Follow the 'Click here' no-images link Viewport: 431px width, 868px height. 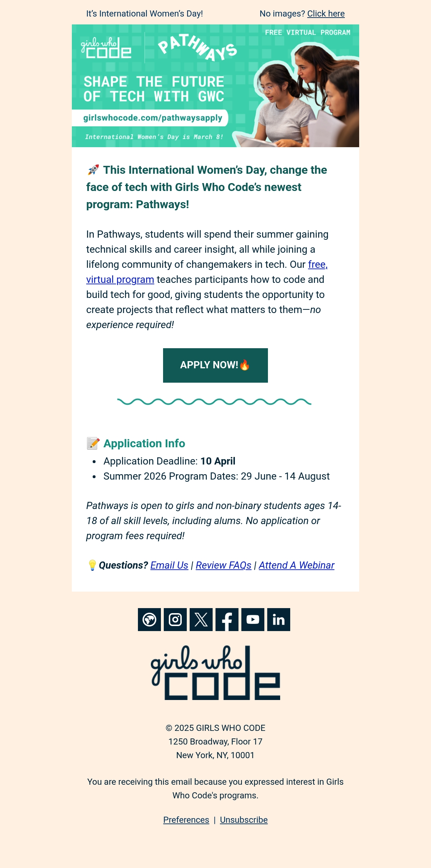click(x=326, y=14)
